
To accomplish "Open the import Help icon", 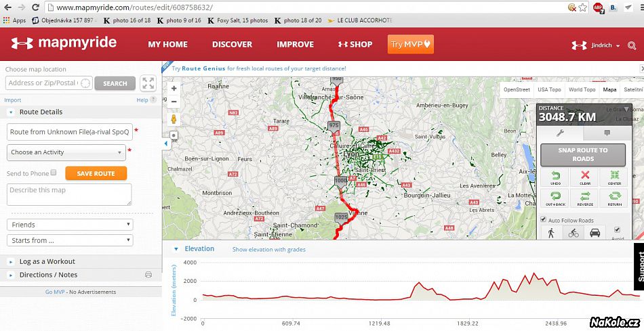I will pos(153,100).
